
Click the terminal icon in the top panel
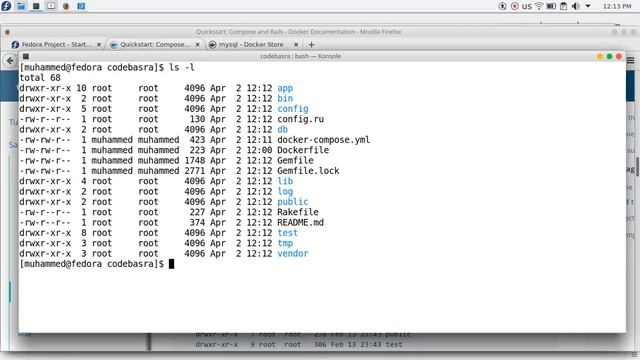pyautogui.click(x=36, y=6)
